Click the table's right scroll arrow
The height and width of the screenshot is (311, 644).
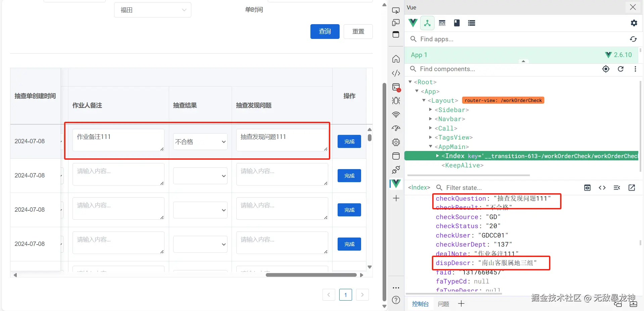click(361, 275)
